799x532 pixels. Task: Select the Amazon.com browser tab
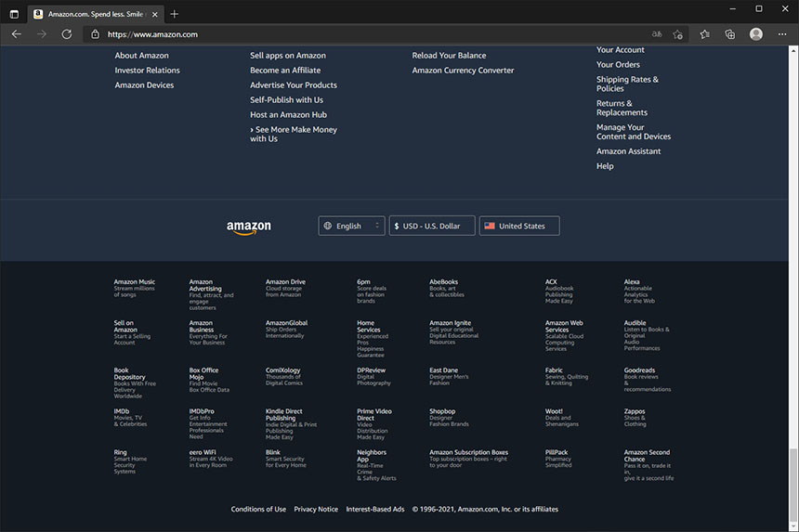click(x=96, y=14)
